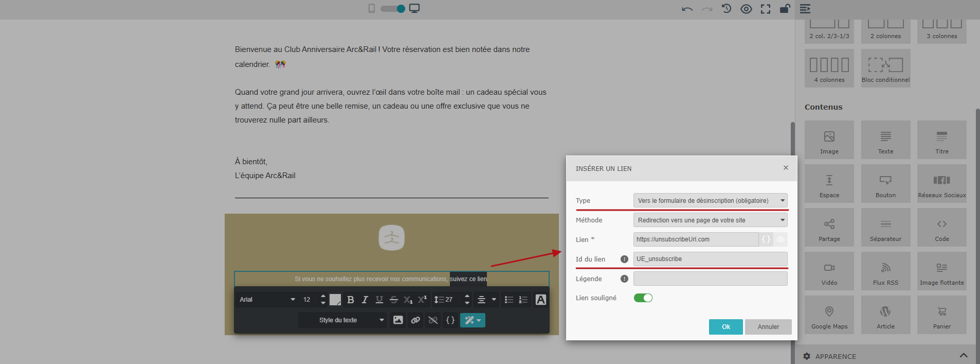Select the Code content block
Image resolution: width=980 pixels, height=364 pixels.
(x=942, y=228)
